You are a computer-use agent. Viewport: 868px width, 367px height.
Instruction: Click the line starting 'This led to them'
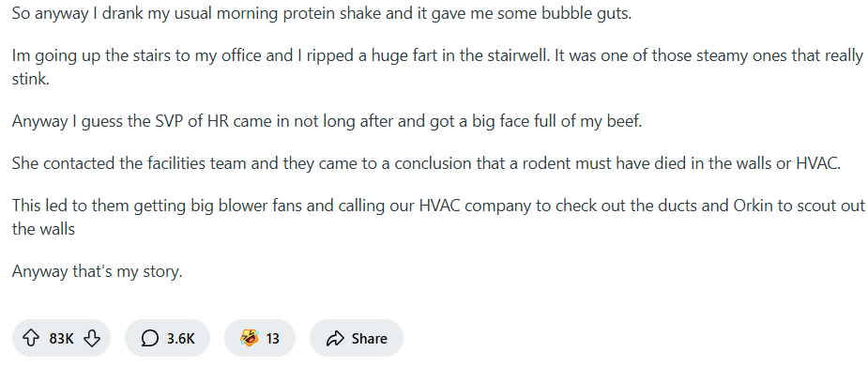pyautogui.click(x=438, y=206)
